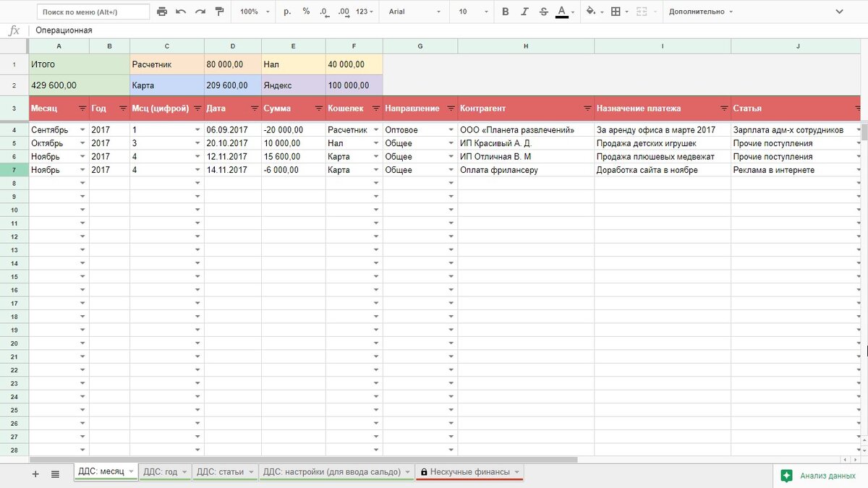Undo the last action
The width and height of the screenshot is (868, 488).
[181, 12]
